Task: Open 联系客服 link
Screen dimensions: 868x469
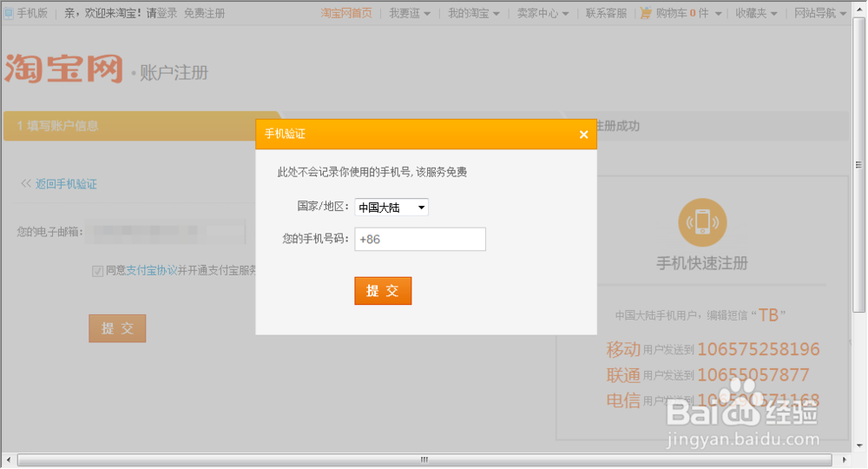Action: 606,13
